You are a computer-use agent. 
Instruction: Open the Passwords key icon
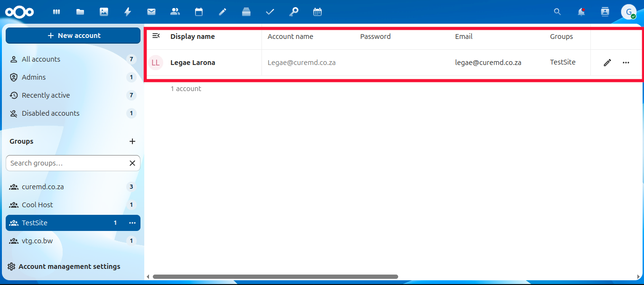[294, 12]
